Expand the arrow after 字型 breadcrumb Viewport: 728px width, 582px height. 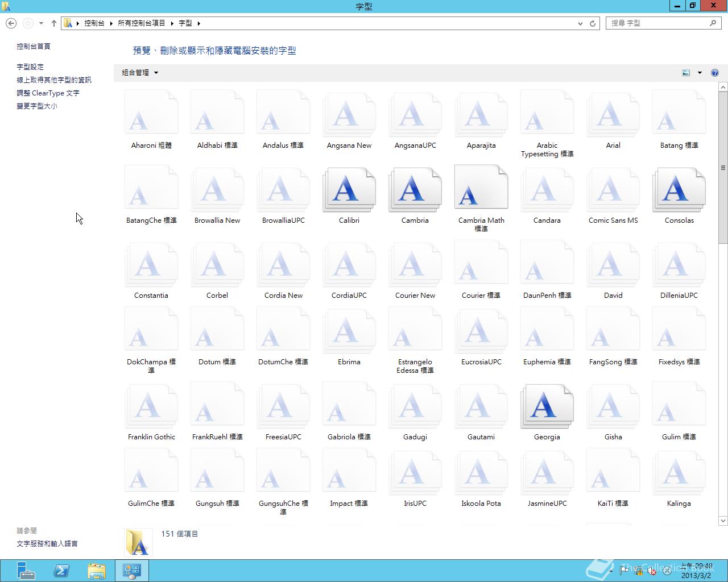199,23
